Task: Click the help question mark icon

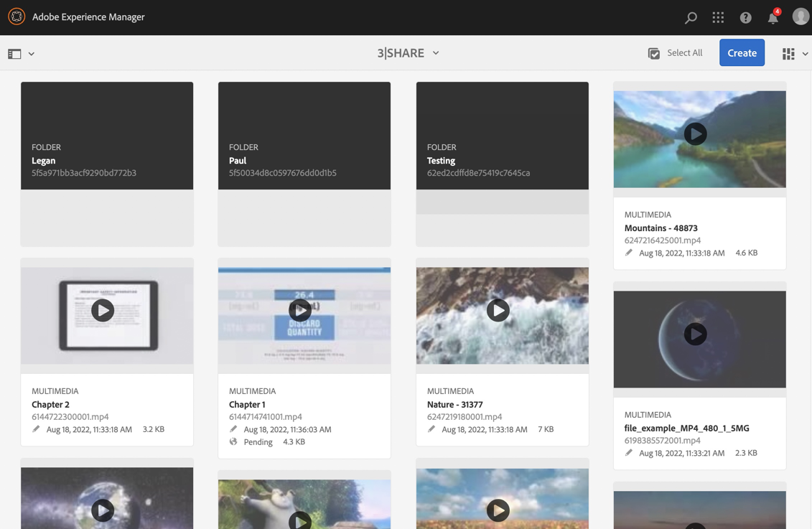Action: click(746, 17)
